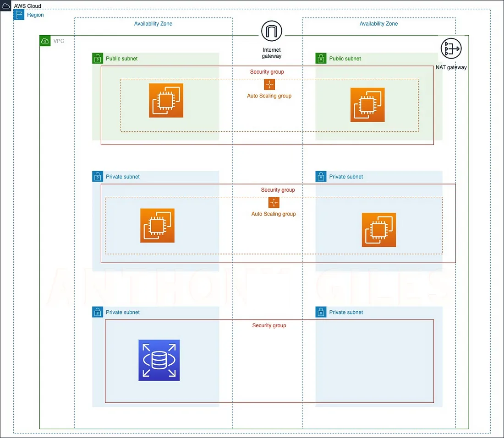This screenshot has width=504, height=438.
Task: Click the right Public subnet lock icon
Action: (321, 58)
